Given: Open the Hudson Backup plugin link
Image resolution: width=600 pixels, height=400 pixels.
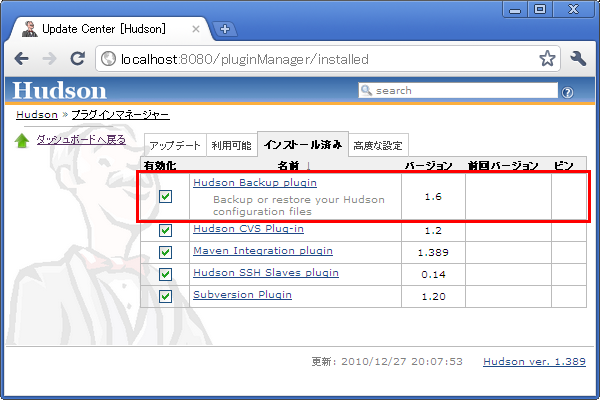Looking at the screenshot, I should 255,183.
